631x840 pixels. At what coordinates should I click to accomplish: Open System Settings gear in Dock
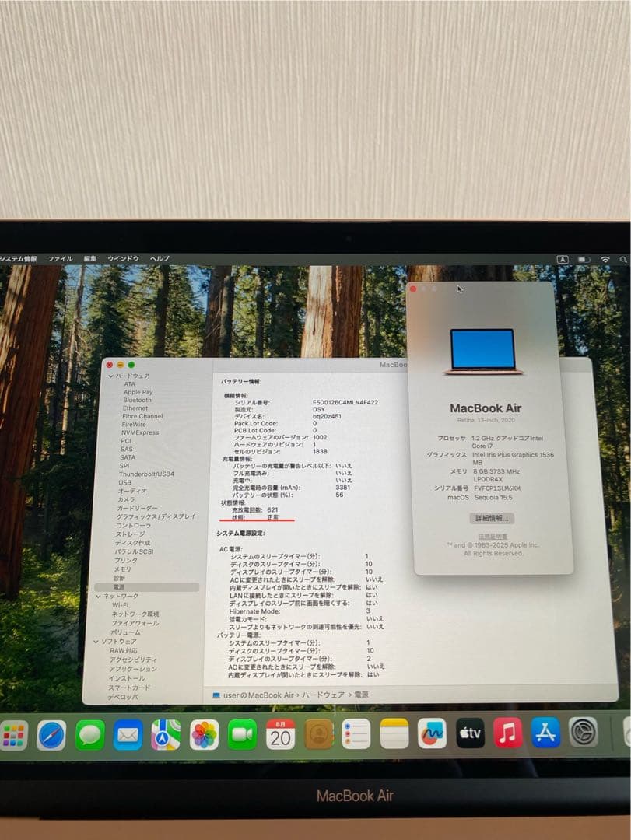click(584, 732)
